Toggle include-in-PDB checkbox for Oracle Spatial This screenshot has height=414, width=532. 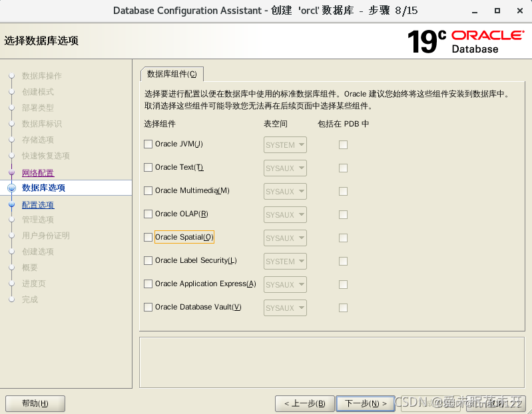pyautogui.click(x=343, y=238)
